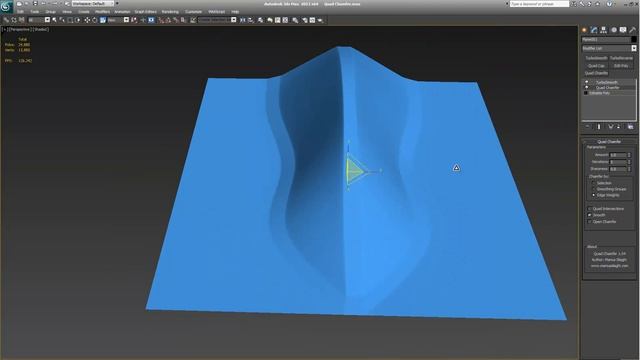Open the Create command panel tab
The width and height of the screenshot is (640, 360).
coord(584,30)
